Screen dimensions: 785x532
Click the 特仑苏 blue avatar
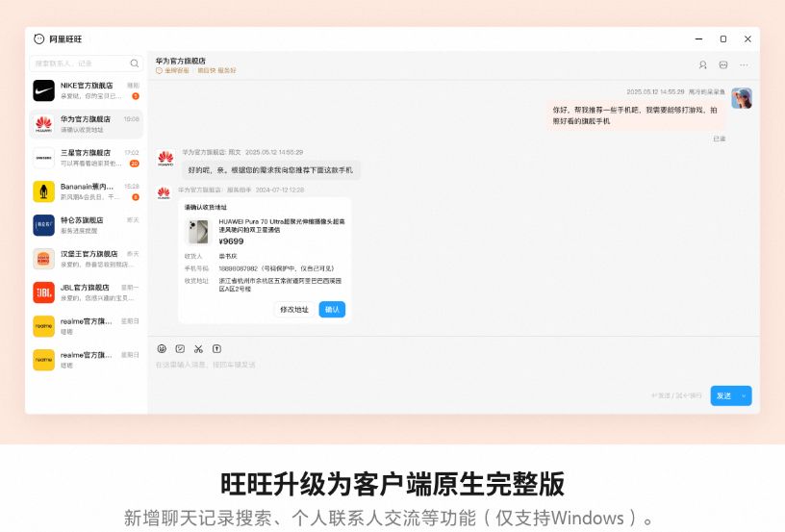[x=44, y=225]
